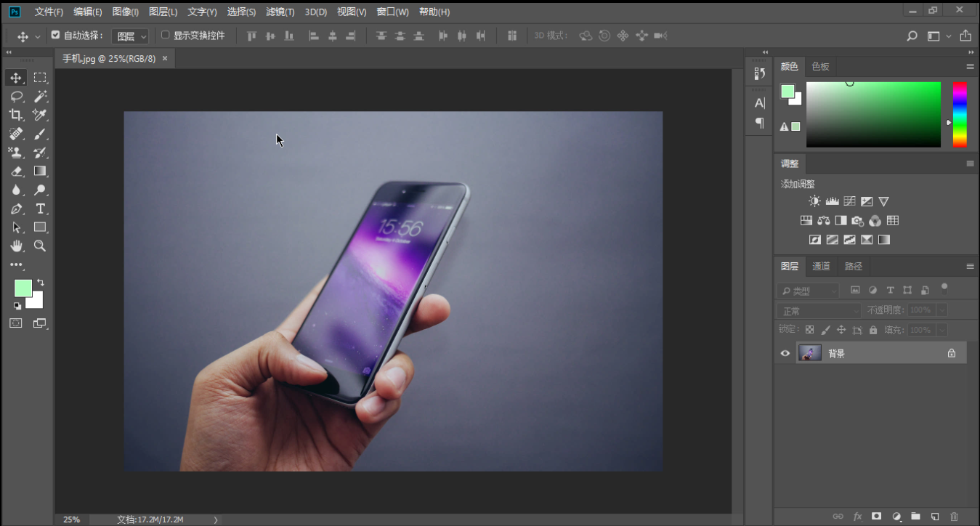Choose the Magic Wand tool
Viewport: 980px width, 526px height.
(x=40, y=97)
